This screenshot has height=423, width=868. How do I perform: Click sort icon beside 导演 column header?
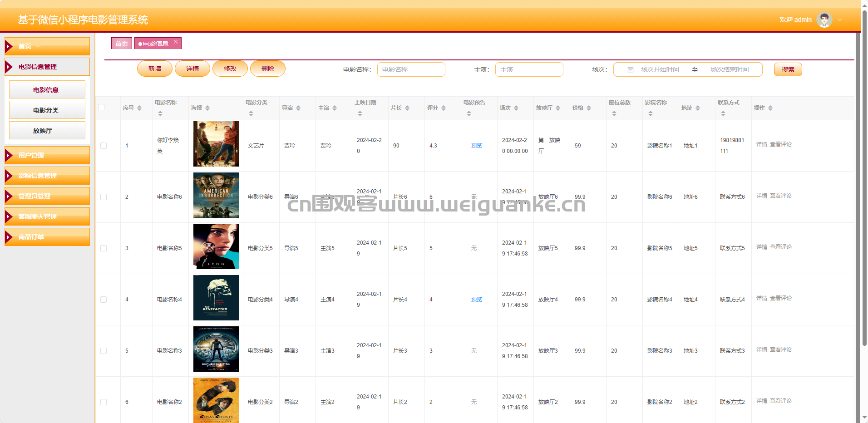pos(298,108)
